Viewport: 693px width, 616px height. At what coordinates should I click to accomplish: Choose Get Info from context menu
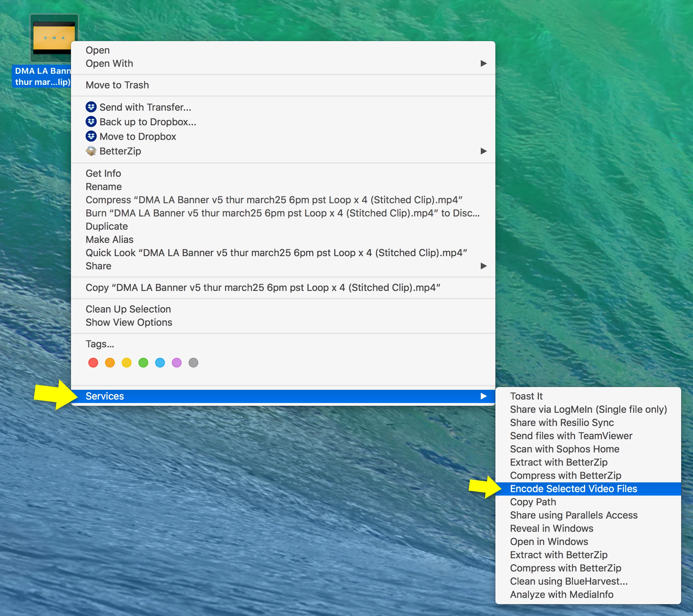103,173
